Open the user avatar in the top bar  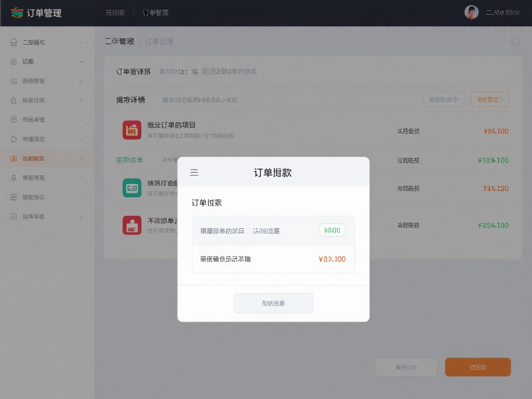[471, 12]
